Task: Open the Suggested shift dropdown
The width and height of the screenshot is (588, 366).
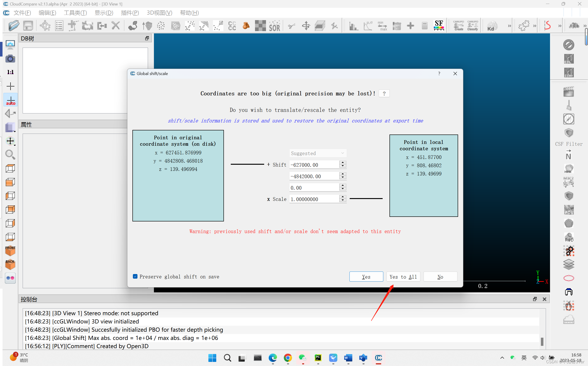Action: click(318, 153)
